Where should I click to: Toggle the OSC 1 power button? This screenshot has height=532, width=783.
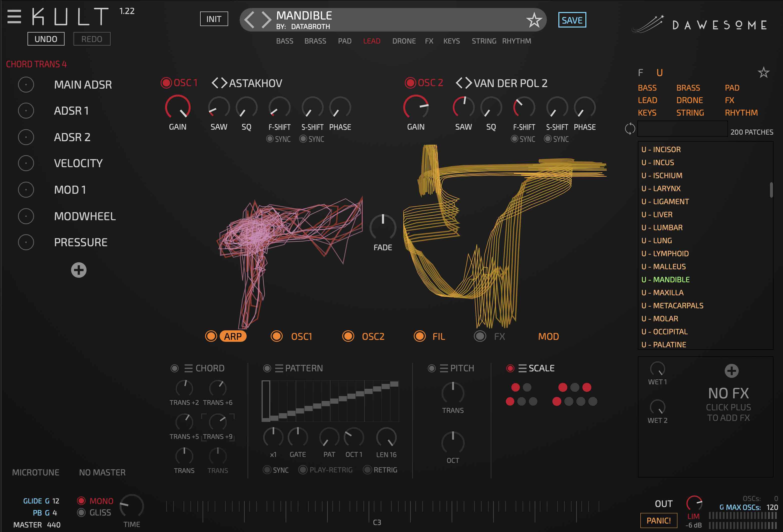[x=166, y=83]
